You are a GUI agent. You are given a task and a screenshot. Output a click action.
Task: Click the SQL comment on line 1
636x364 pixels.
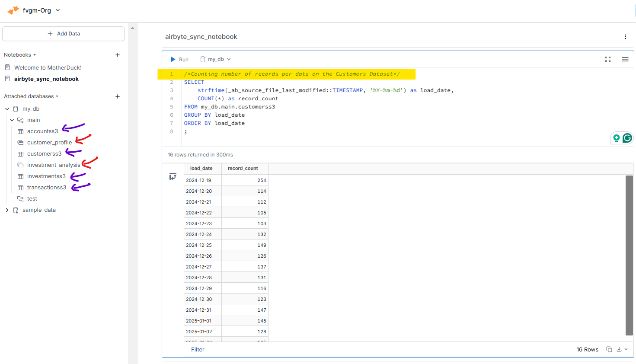292,74
